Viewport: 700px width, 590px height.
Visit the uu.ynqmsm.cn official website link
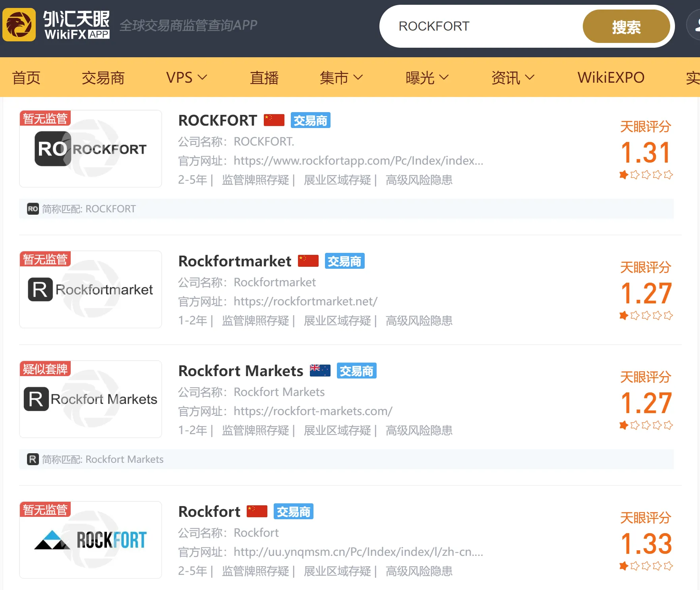click(358, 552)
